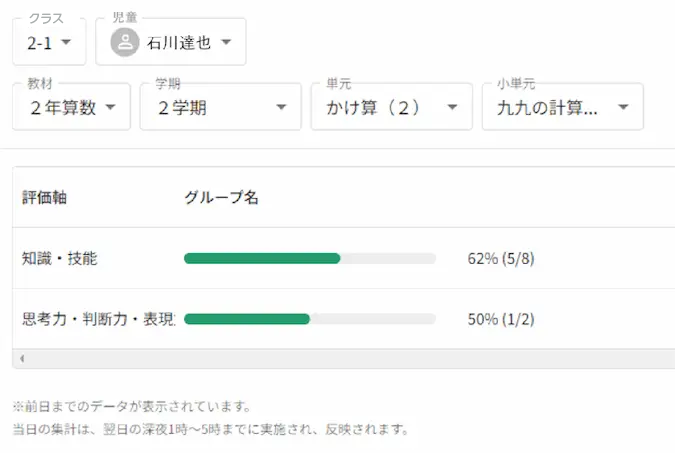Click the グループ名 column header
Screen dimensions: 675x453
click(221, 197)
